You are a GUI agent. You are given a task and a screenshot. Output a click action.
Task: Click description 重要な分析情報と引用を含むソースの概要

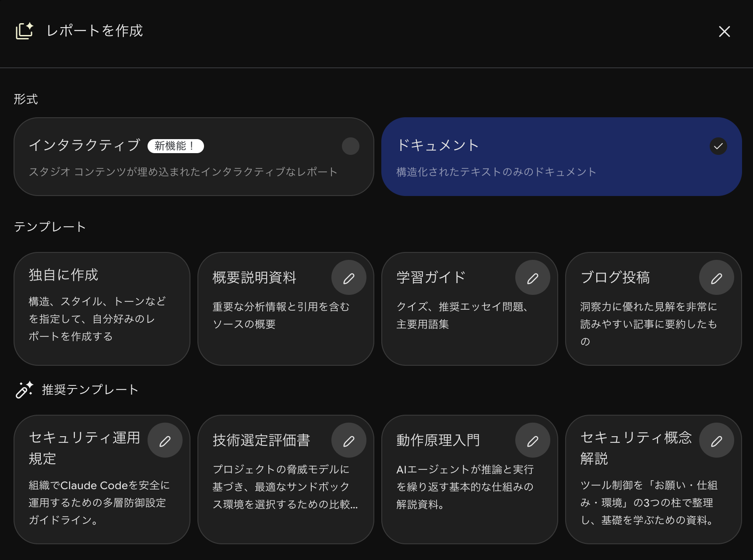tap(281, 315)
